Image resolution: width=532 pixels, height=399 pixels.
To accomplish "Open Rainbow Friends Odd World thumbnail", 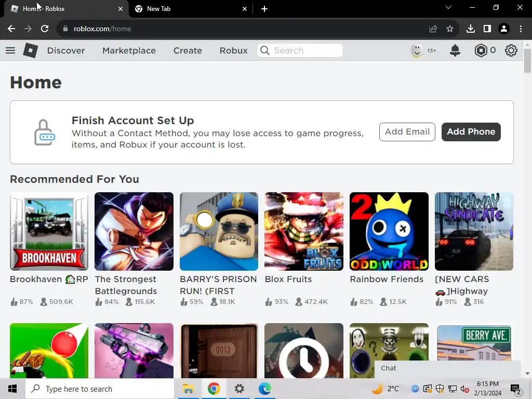I will [x=389, y=231].
